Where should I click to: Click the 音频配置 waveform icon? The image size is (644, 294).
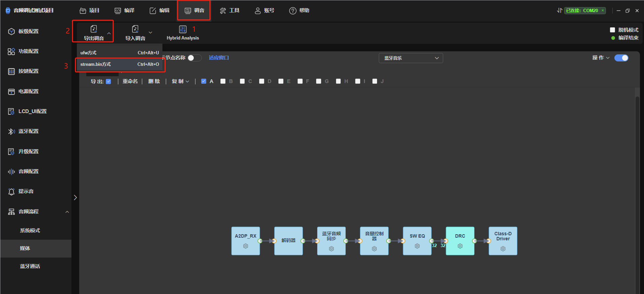(11, 171)
